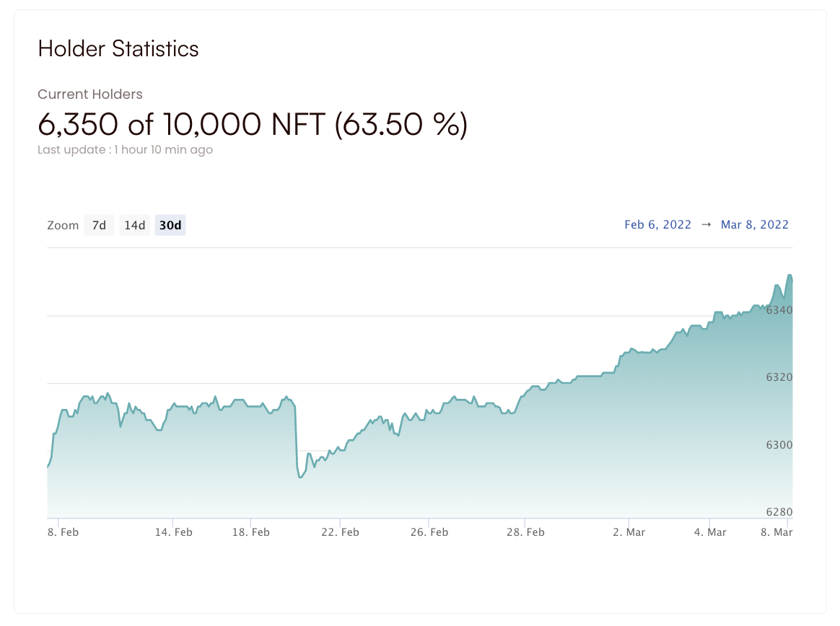Screen dimensions: 840x626
Task: Click the 6300 y-axis label
Action: tap(779, 445)
